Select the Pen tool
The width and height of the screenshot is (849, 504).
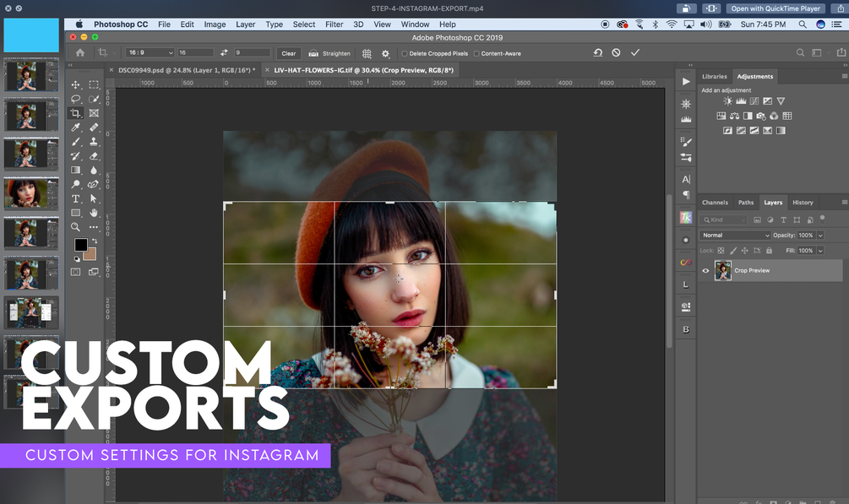pyautogui.click(x=94, y=184)
